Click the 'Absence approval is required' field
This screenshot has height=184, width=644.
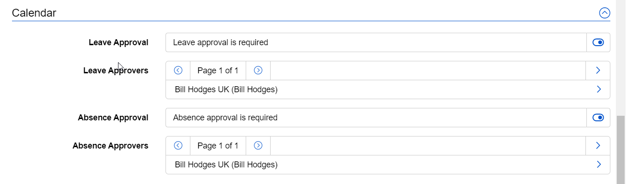[376, 118]
